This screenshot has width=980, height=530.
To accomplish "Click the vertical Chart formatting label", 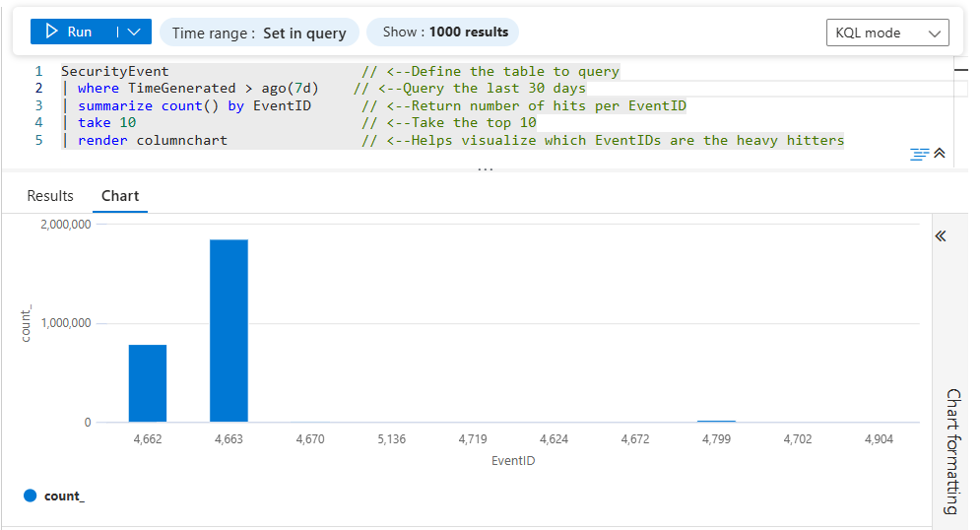I will [951, 451].
